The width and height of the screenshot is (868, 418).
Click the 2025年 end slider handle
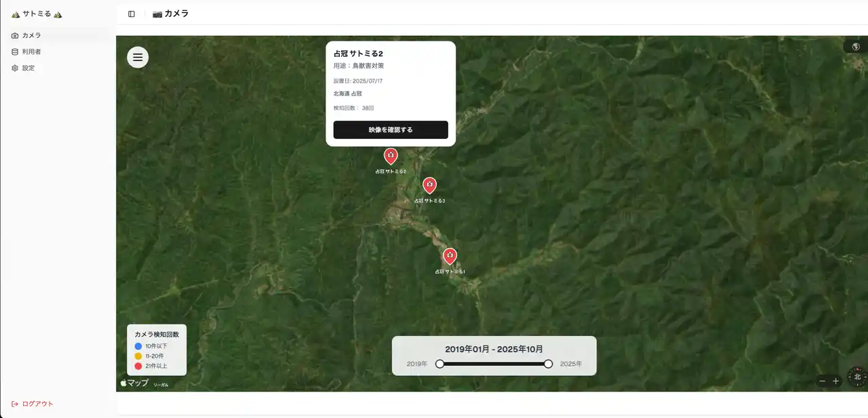point(548,364)
